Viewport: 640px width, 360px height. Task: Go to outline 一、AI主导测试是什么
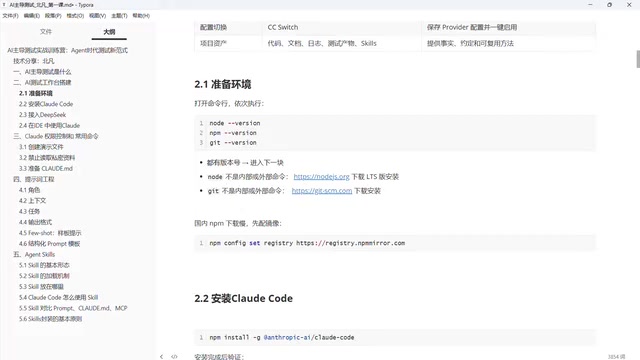click(x=42, y=72)
